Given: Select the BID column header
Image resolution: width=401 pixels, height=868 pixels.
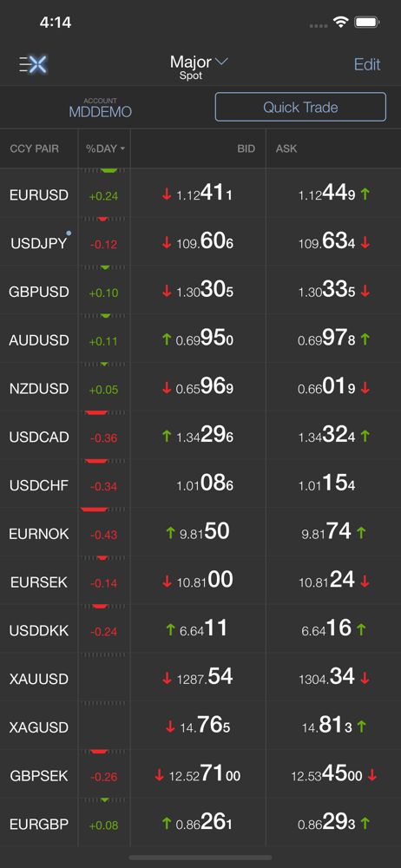Looking at the screenshot, I should click(x=247, y=148).
